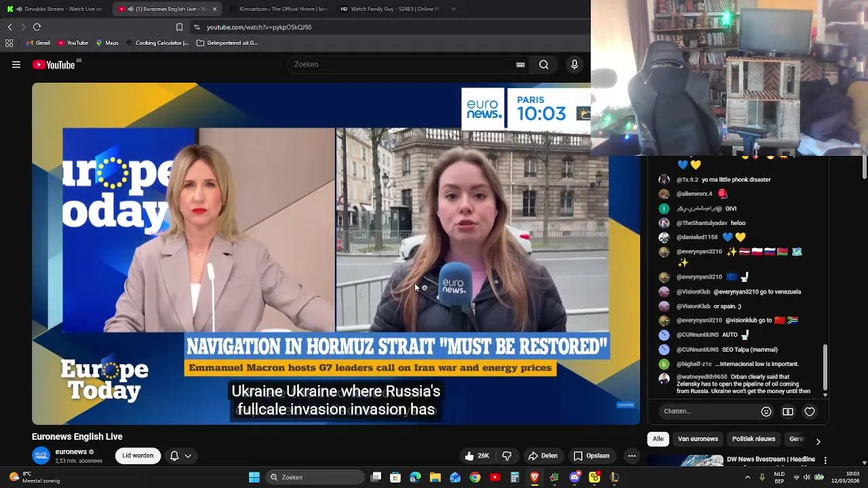Click the Opslaan save button

tap(591, 456)
